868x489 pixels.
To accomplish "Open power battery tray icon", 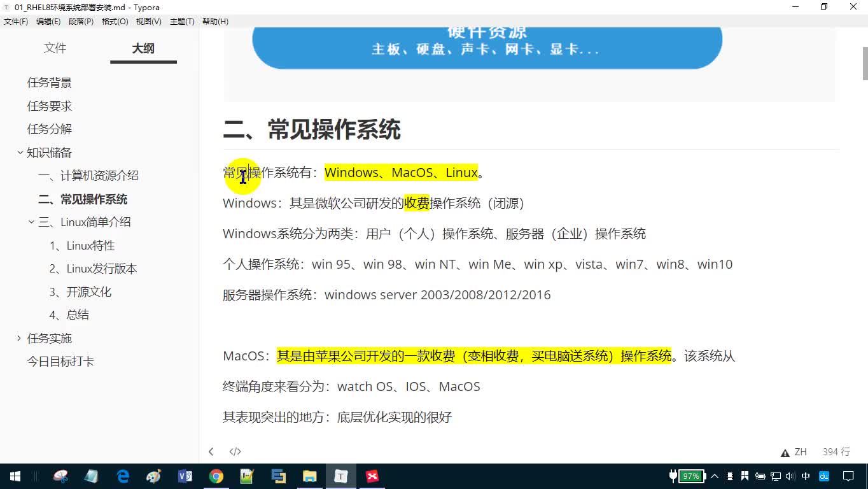I will point(760,476).
